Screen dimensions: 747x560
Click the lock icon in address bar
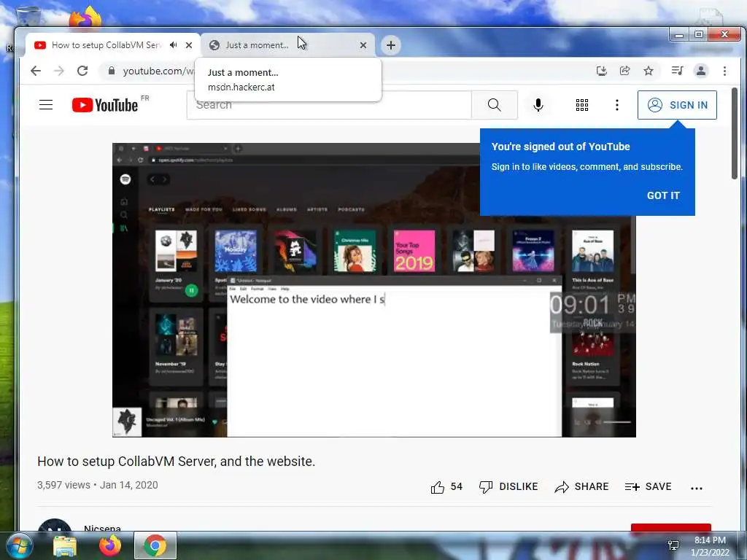[112, 71]
